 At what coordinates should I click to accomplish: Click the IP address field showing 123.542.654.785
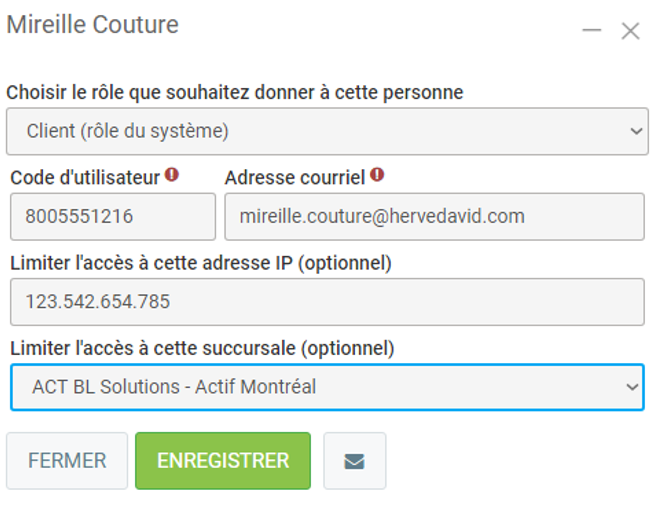pyautogui.click(x=327, y=301)
